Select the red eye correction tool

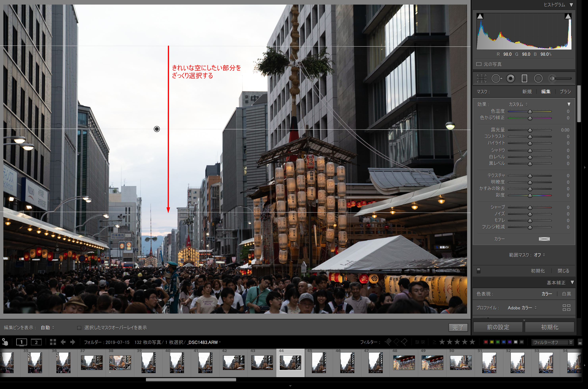click(x=510, y=79)
